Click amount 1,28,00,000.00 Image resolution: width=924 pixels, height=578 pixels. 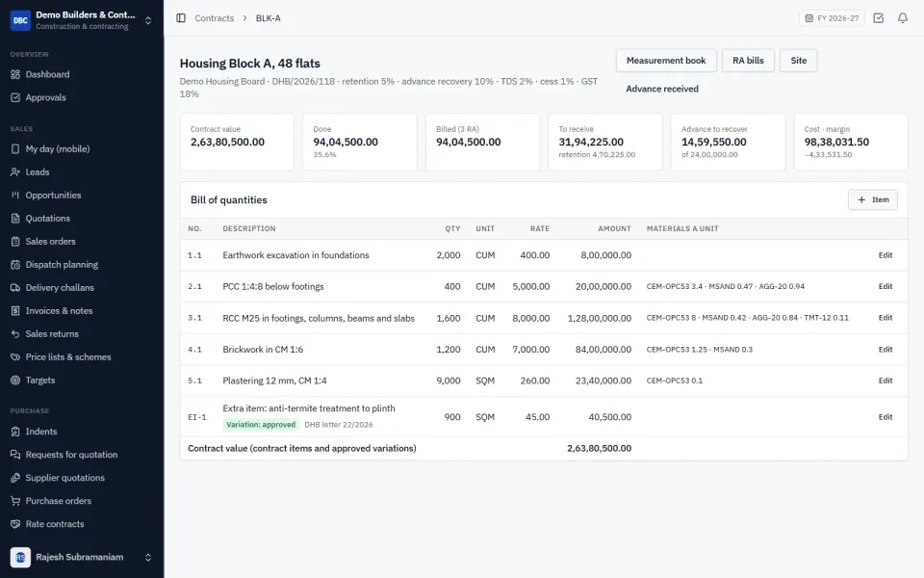point(600,319)
